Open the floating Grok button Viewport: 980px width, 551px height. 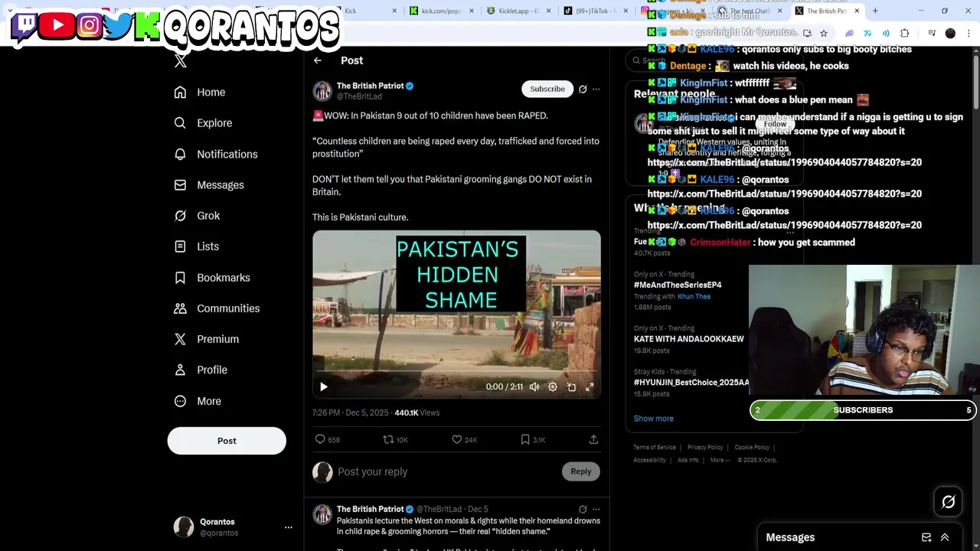pos(948,502)
